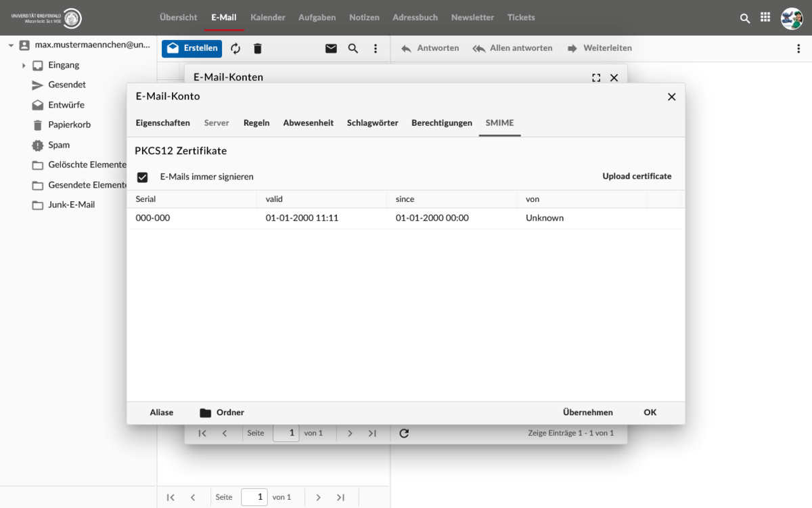Click the reload icon in E-Mail-Konten footer
The image size is (812, 508).
[404, 433]
